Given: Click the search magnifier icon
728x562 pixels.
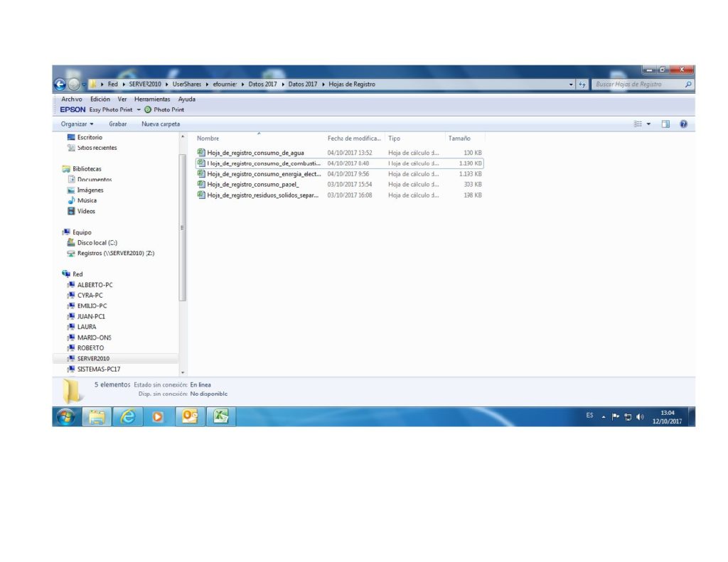Looking at the screenshot, I should [688, 85].
